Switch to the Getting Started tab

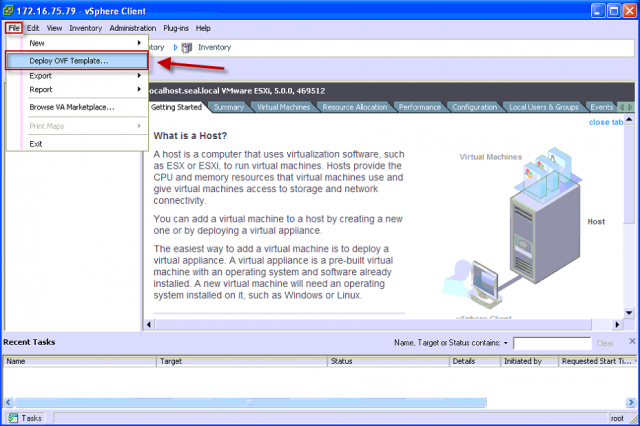tap(176, 107)
